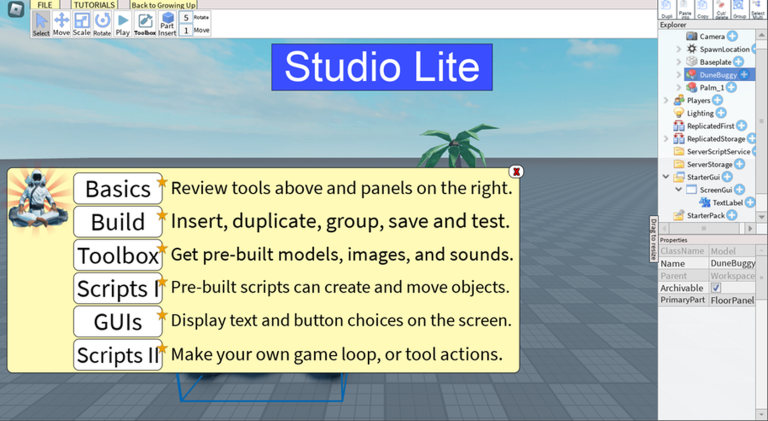The width and height of the screenshot is (768, 421).
Task: Activate the Scale tool
Action: click(82, 24)
